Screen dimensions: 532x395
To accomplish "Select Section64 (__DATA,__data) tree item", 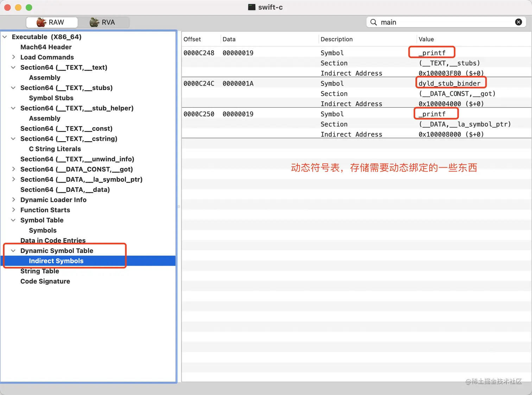I will 65,190.
